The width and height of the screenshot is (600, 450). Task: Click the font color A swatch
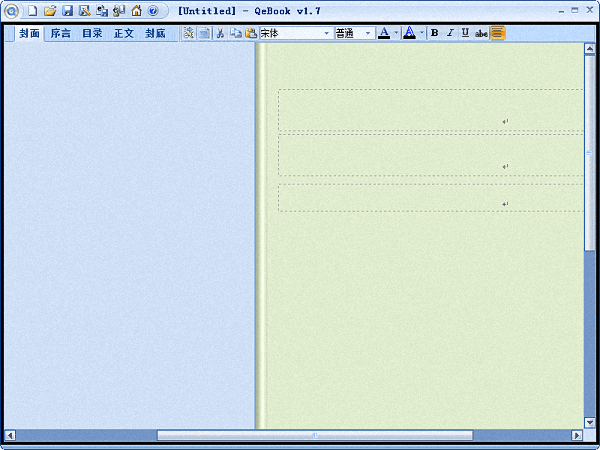[x=384, y=33]
